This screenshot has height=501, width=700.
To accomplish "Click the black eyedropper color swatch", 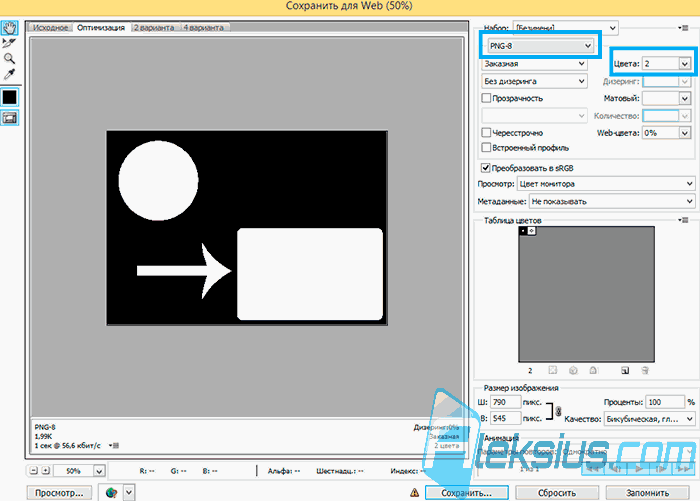I will click(x=9, y=97).
